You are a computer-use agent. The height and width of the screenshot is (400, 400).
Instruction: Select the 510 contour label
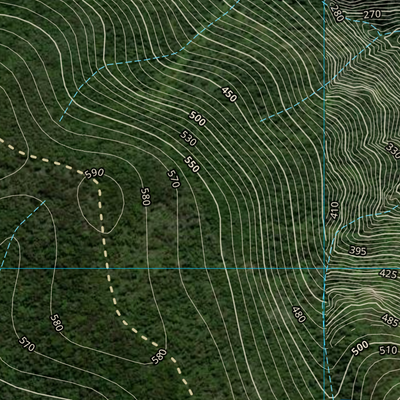click(x=388, y=350)
